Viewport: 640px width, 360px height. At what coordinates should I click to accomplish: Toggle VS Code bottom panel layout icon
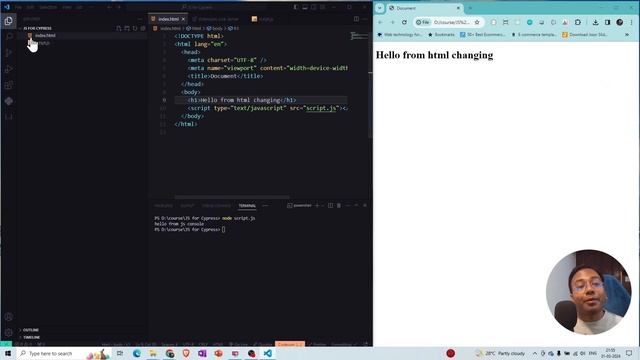(305, 7)
